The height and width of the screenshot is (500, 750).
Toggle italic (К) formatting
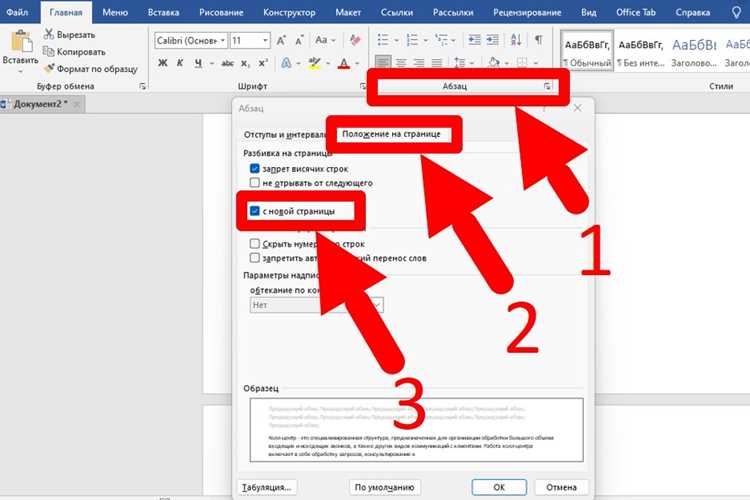pyautogui.click(x=180, y=63)
